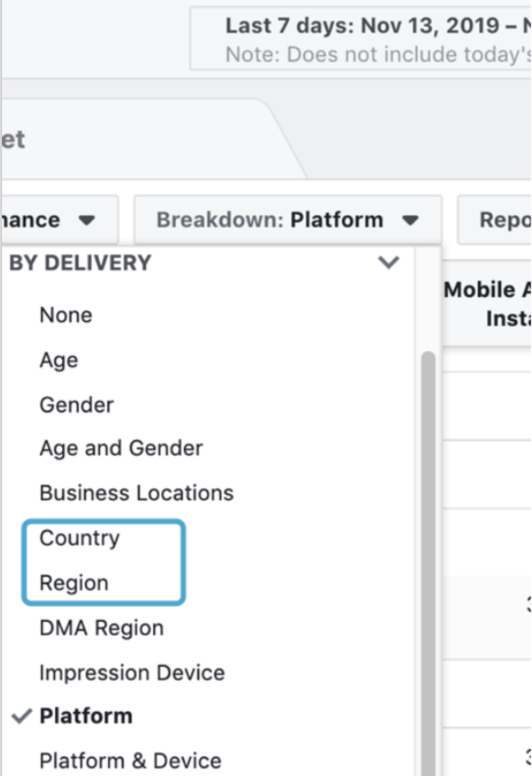Click the checked Platform option

pos(86,716)
